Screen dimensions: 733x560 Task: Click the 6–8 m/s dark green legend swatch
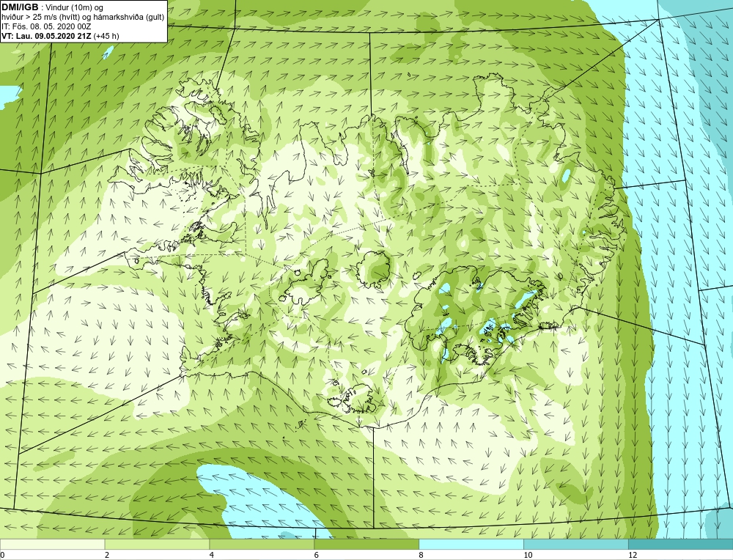[366, 544]
